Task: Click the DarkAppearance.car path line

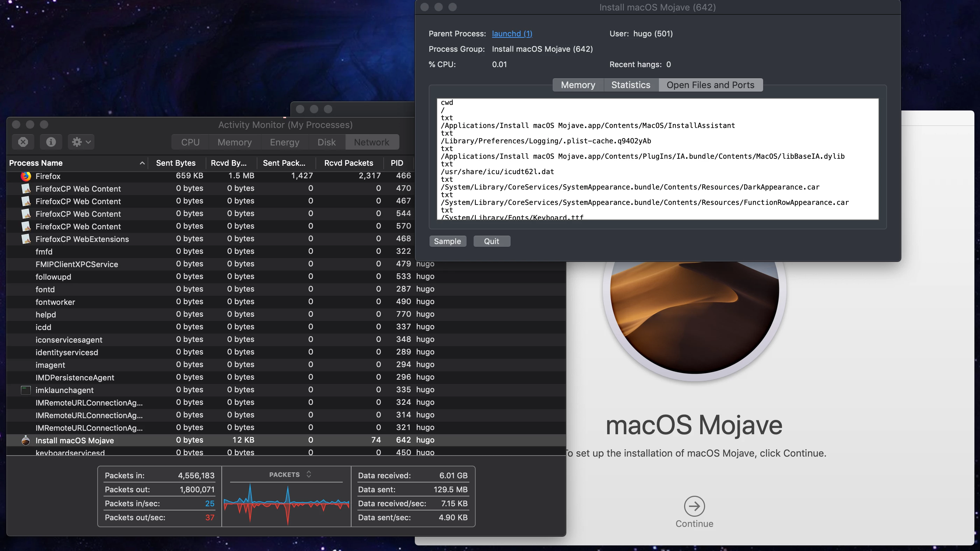Action: [x=630, y=187]
